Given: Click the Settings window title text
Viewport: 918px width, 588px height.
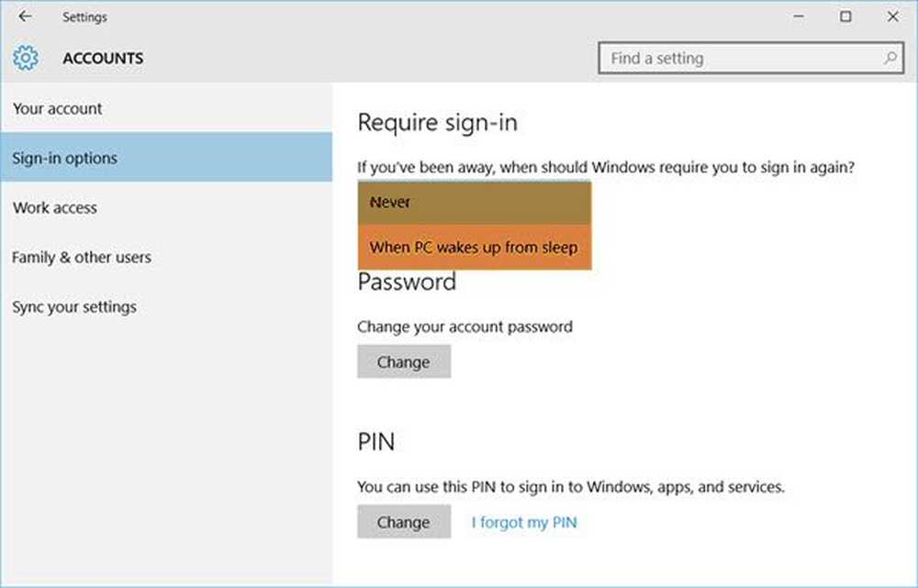Looking at the screenshot, I should pyautogui.click(x=84, y=17).
